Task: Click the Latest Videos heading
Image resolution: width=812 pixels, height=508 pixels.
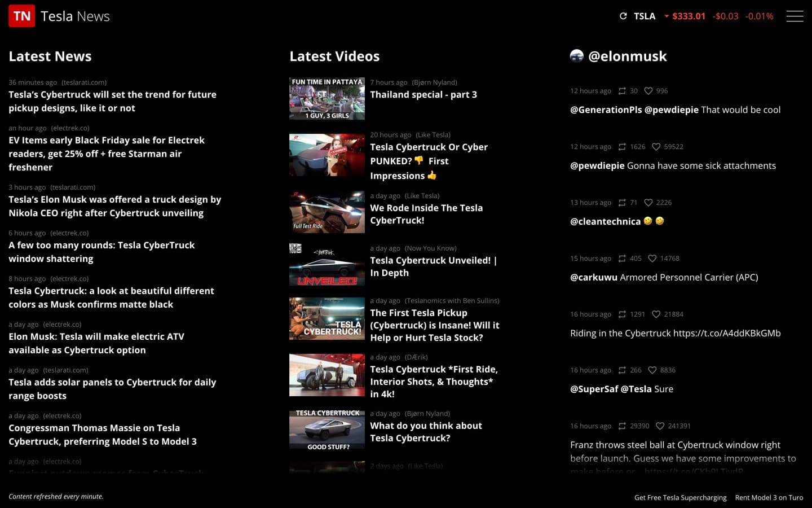Action: 334,56
